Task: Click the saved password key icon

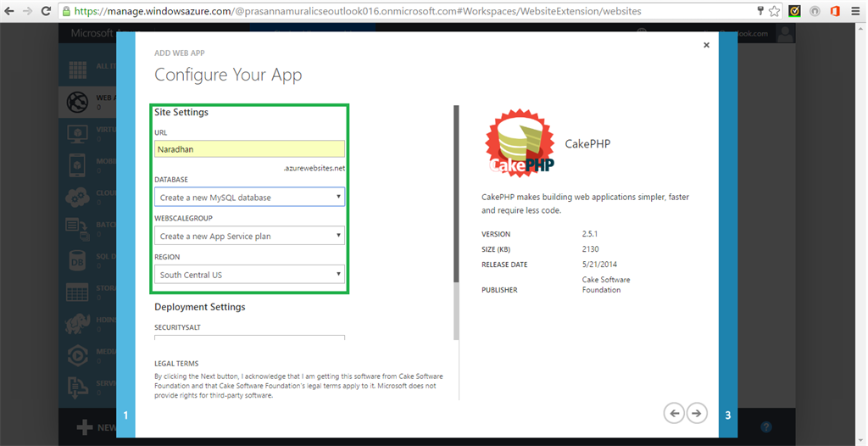Action: pos(760,10)
